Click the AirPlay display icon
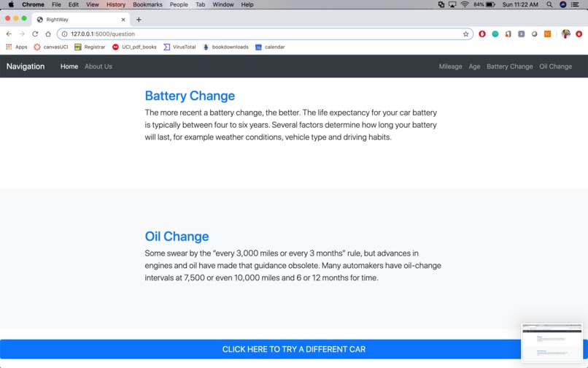The image size is (588, 368). coord(452,4)
